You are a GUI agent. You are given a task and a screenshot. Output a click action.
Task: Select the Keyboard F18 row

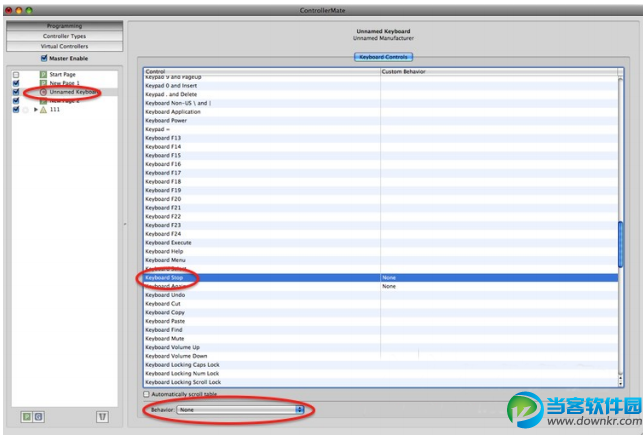point(381,182)
